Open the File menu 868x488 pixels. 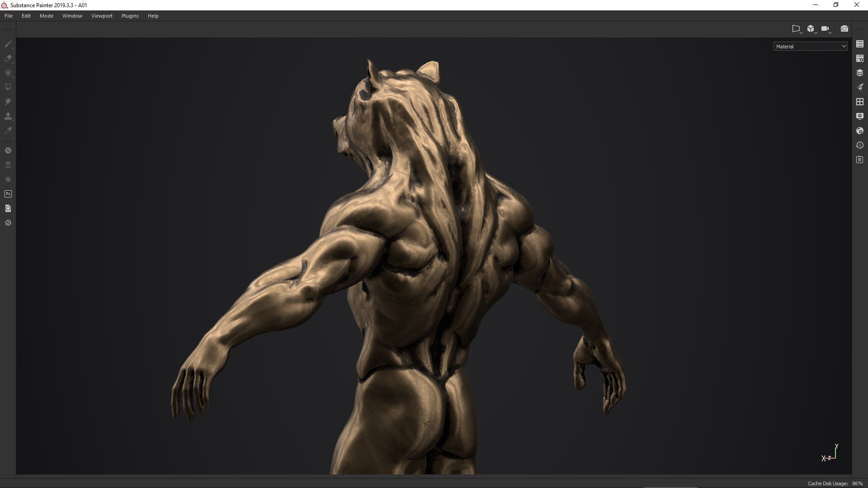pyautogui.click(x=9, y=16)
